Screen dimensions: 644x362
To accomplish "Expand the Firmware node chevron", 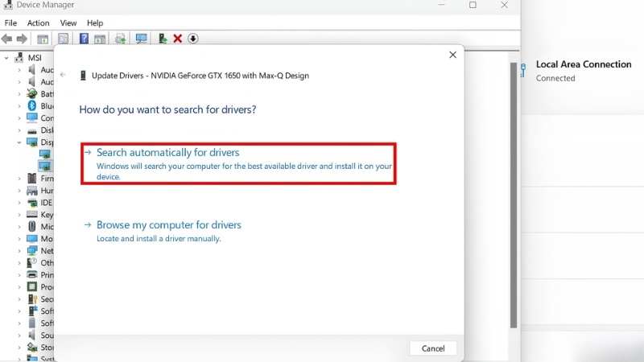I will 19,179.
